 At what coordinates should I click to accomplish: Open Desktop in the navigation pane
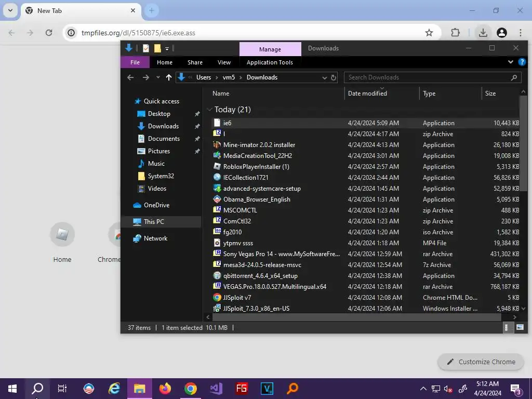click(x=159, y=114)
